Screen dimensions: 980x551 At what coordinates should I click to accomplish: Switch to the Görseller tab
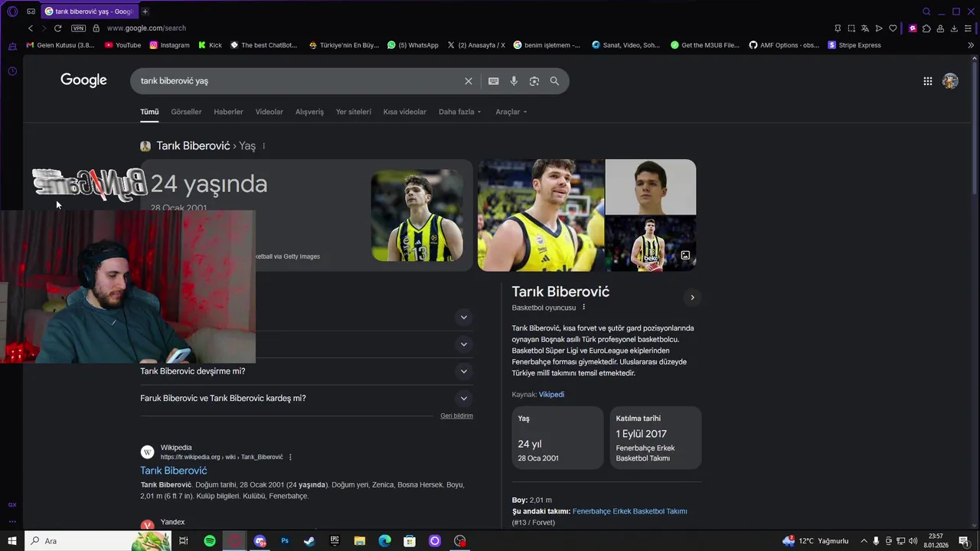(x=186, y=112)
